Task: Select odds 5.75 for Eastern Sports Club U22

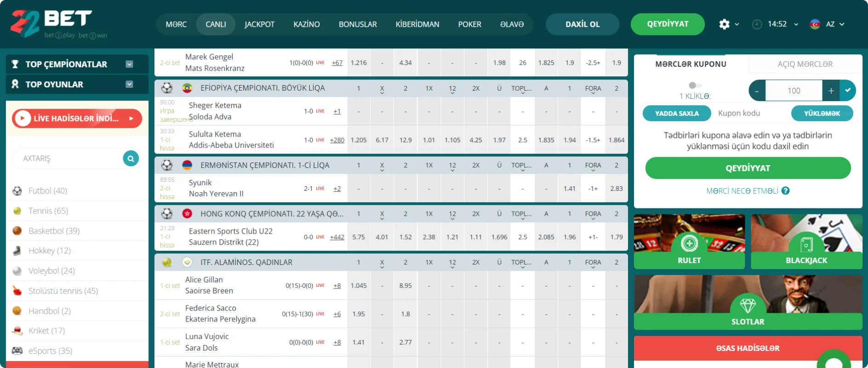Action: tap(359, 237)
